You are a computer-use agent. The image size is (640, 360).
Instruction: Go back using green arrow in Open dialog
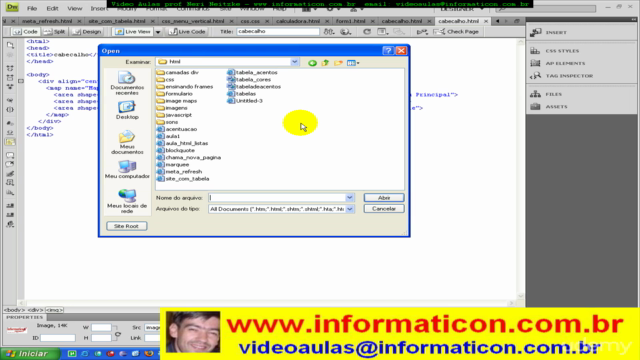(312, 62)
